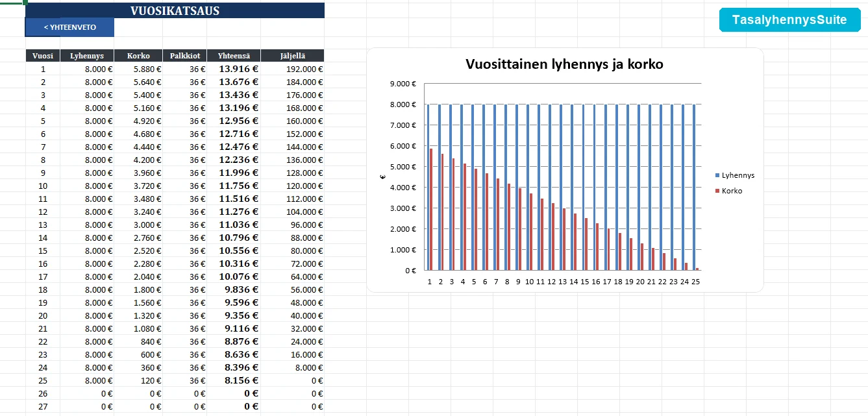Viewport: 868px width, 416px height.
Task: Select the cell showing 5.880 €
Action: (x=138, y=69)
